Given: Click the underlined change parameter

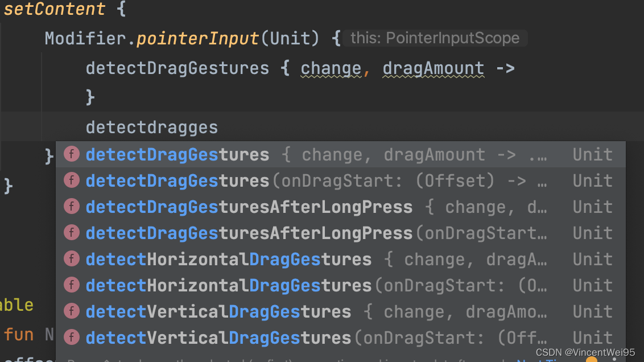Looking at the screenshot, I should [x=331, y=68].
